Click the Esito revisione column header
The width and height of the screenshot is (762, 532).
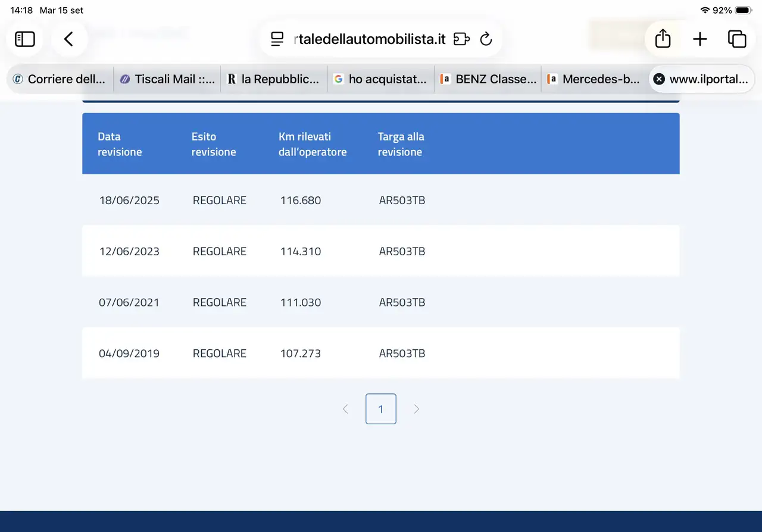click(x=214, y=144)
